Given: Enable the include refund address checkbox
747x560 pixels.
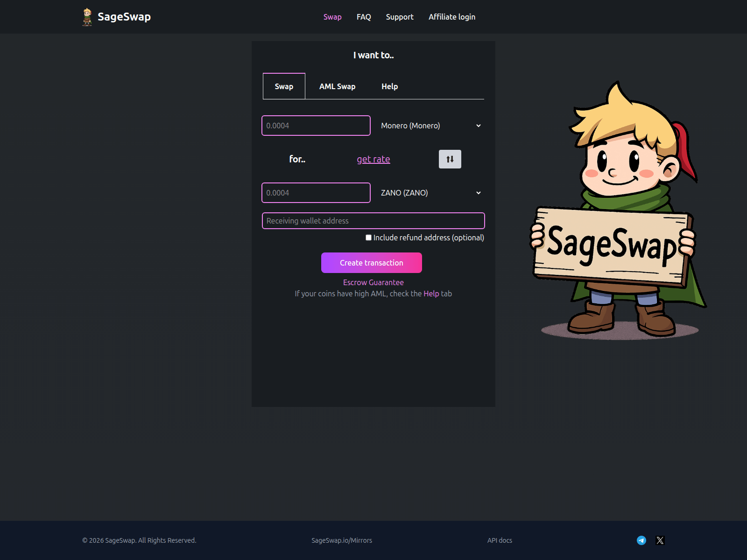Looking at the screenshot, I should [368, 238].
